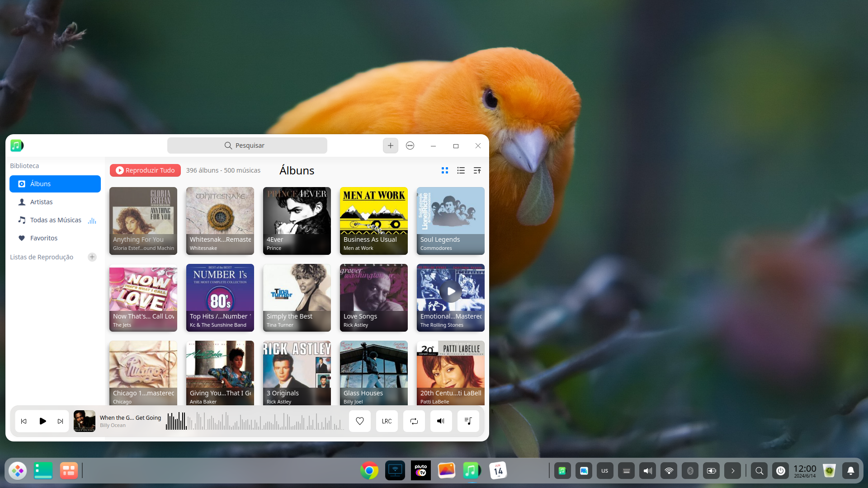Open Artistas in the library sidebar

click(41, 202)
